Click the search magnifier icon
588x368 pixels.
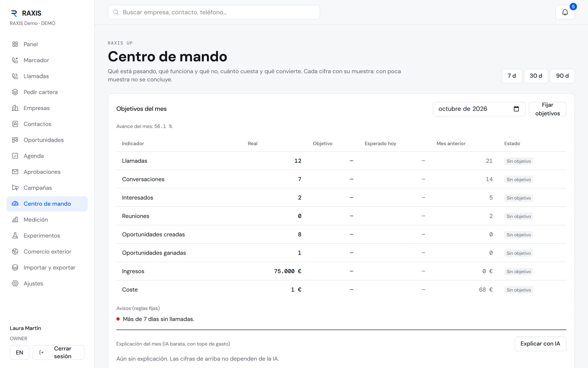pyautogui.click(x=116, y=12)
